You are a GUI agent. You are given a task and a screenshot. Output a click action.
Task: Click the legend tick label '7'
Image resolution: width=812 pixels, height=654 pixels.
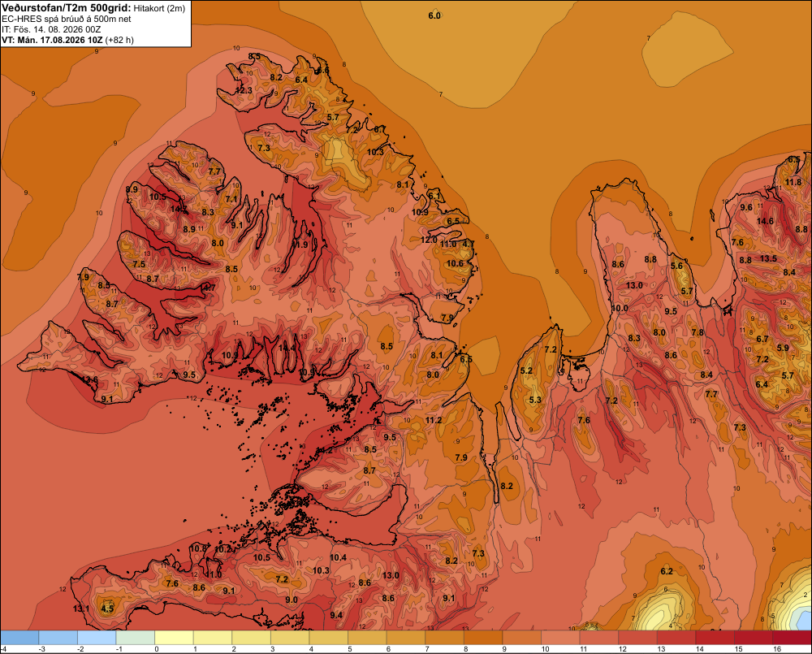(x=427, y=649)
